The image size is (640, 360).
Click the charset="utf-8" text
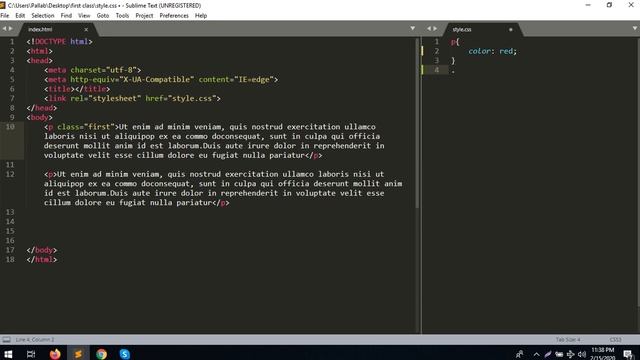coord(103,70)
